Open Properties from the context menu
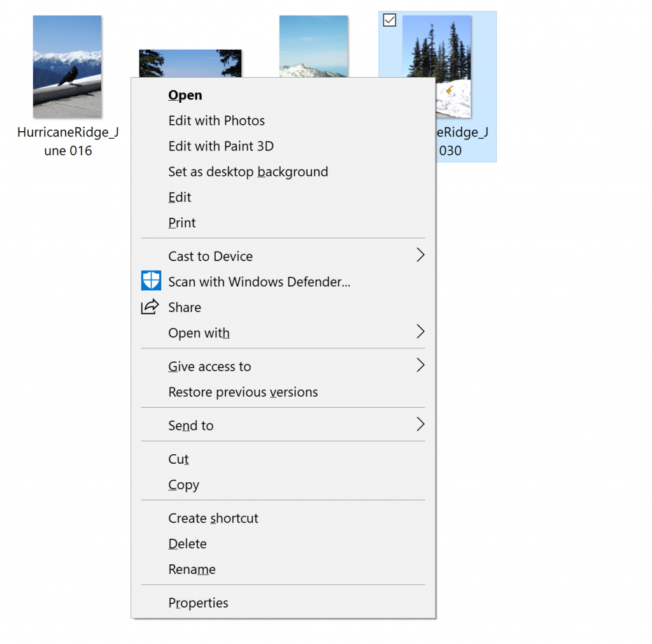The height and width of the screenshot is (644, 652). [x=198, y=603]
